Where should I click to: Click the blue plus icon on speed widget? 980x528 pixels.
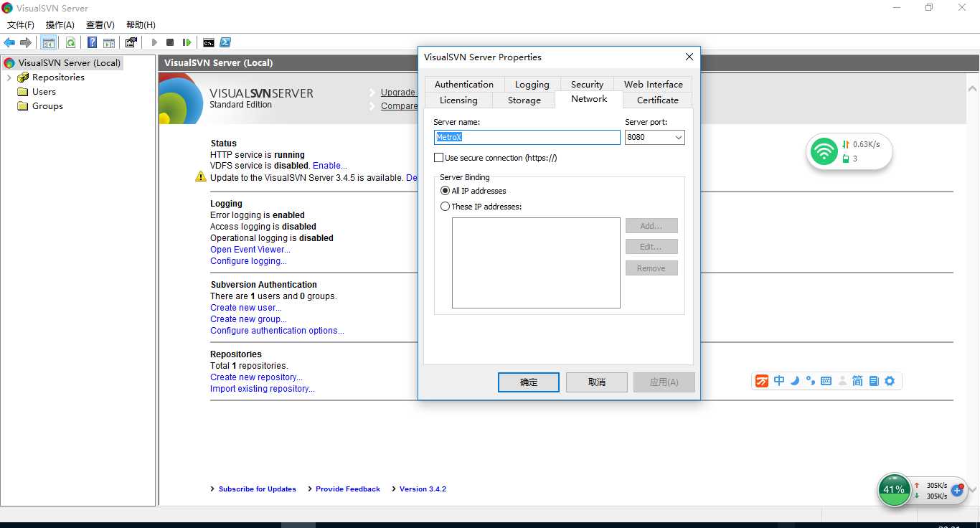(x=957, y=490)
